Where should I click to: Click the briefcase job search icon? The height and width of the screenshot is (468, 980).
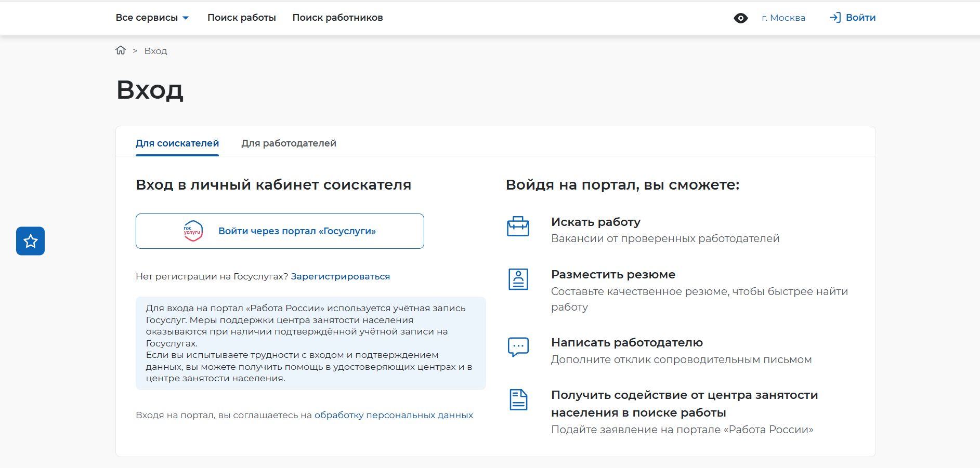pos(518,226)
